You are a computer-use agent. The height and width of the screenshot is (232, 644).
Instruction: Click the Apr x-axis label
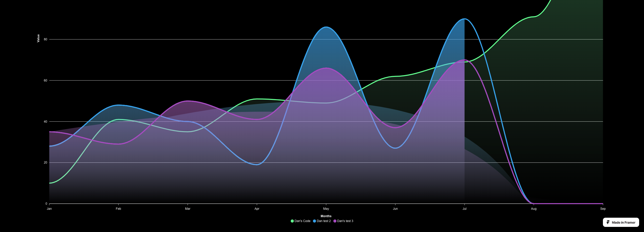point(257,209)
